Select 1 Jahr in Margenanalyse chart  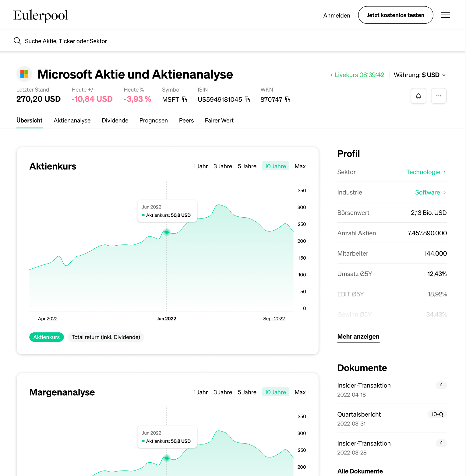[201, 392]
